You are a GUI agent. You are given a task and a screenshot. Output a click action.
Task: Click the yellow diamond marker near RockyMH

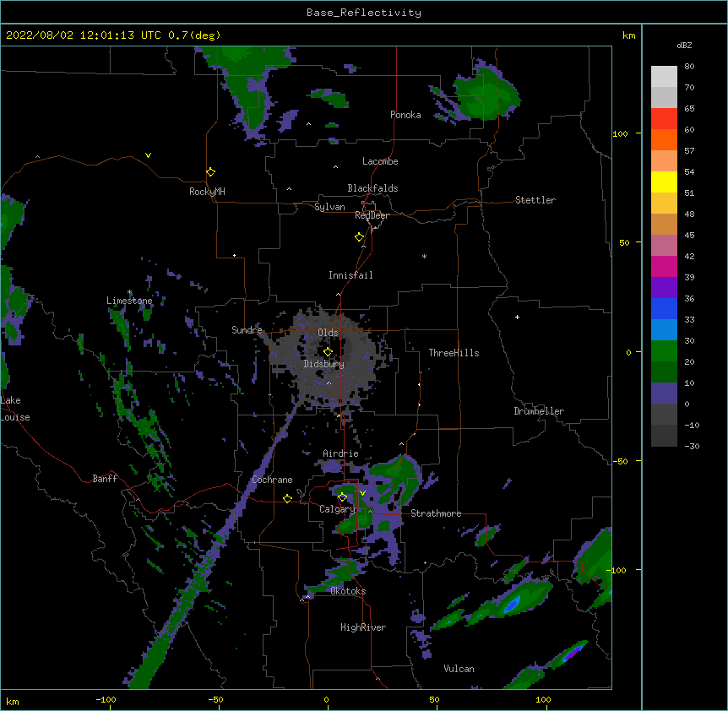pos(210,172)
